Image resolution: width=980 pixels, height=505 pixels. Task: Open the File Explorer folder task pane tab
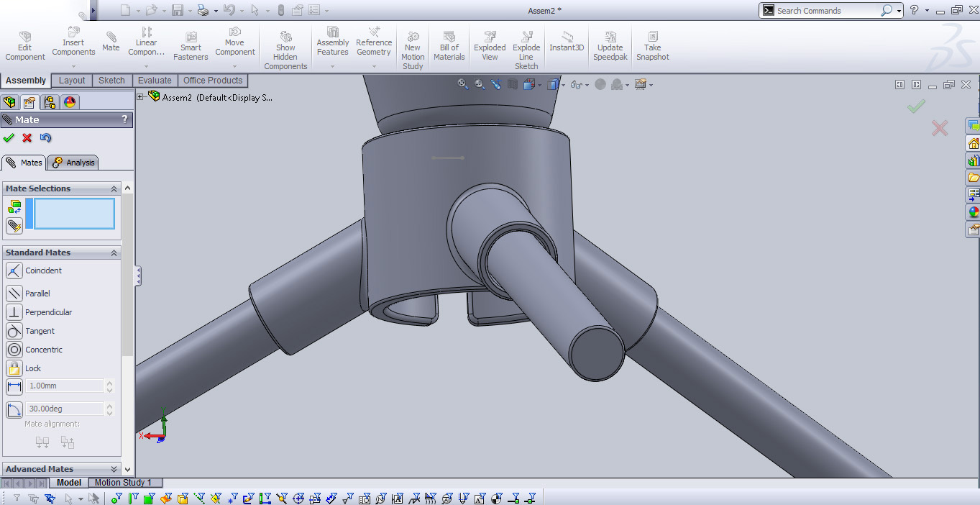[974, 177]
